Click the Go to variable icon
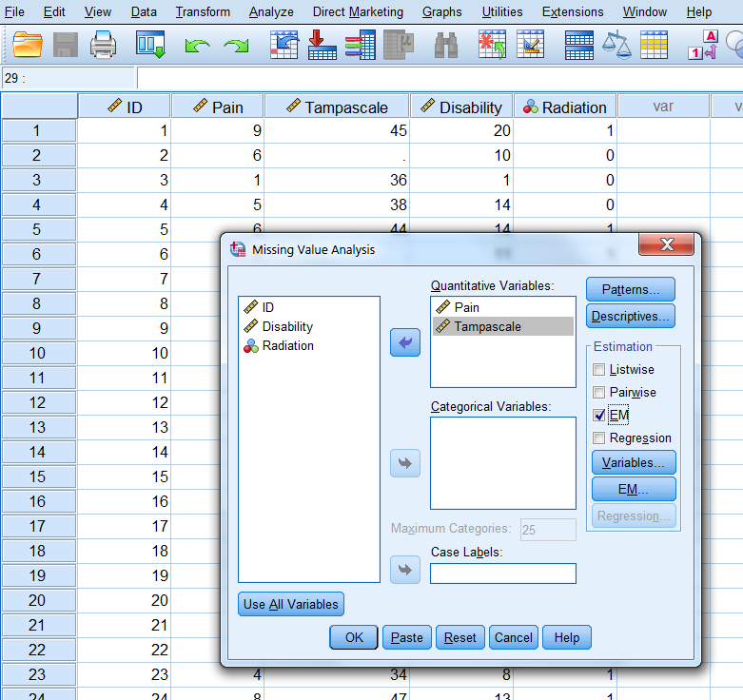 (322, 44)
